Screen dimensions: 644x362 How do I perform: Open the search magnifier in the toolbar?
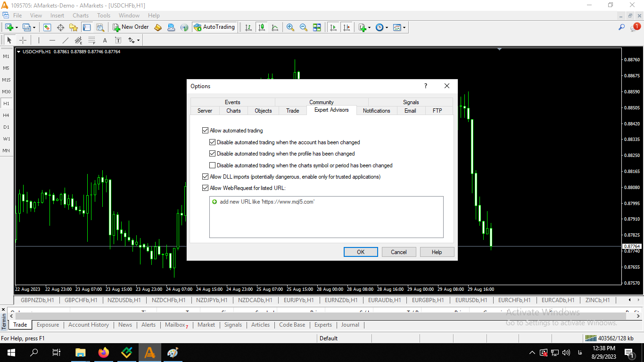point(622,27)
